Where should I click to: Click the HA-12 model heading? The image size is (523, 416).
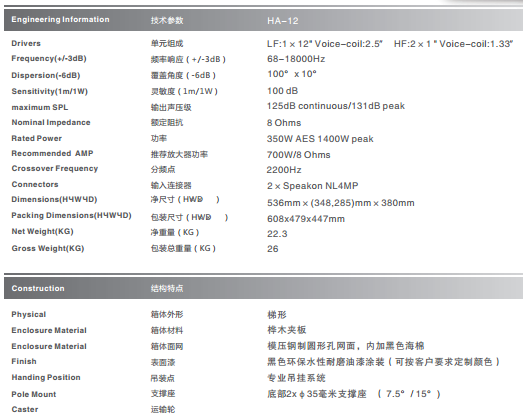click(283, 21)
